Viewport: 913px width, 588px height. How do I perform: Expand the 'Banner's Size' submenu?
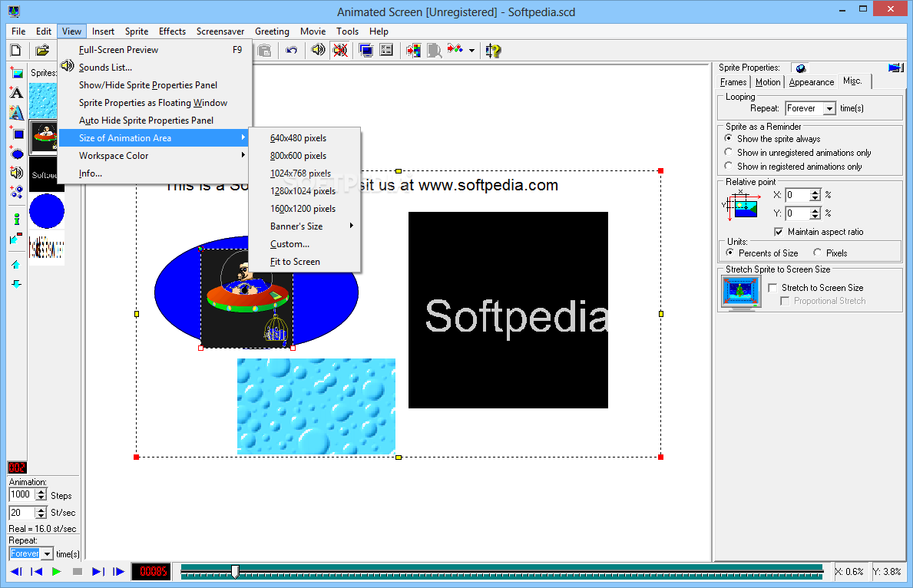point(304,226)
